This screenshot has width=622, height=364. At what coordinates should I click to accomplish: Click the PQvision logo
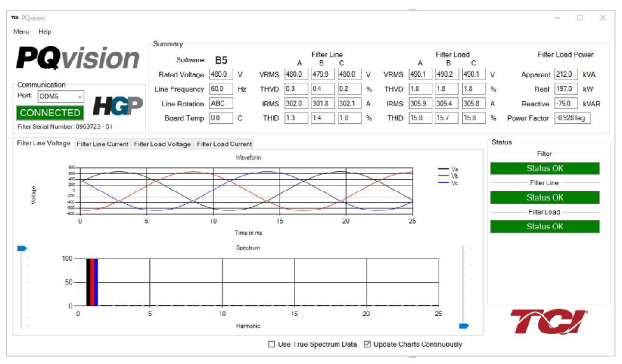78,58
